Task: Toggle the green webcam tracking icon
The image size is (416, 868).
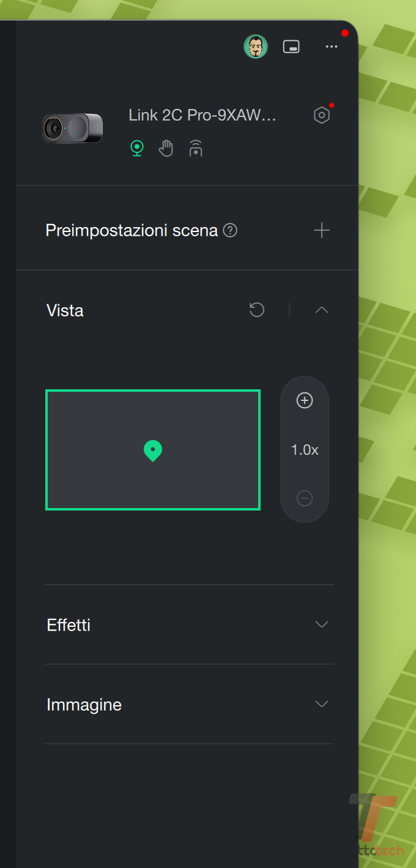Action: [x=137, y=148]
